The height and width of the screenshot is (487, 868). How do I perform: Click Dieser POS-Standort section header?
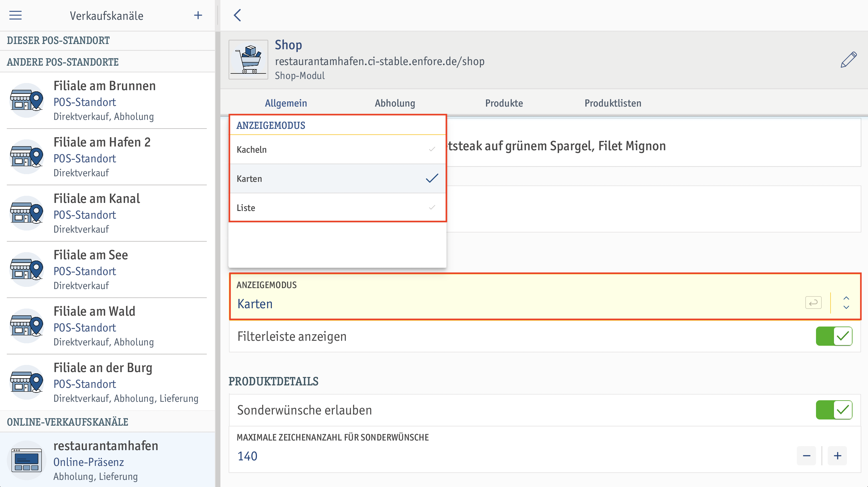[x=58, y=40]
